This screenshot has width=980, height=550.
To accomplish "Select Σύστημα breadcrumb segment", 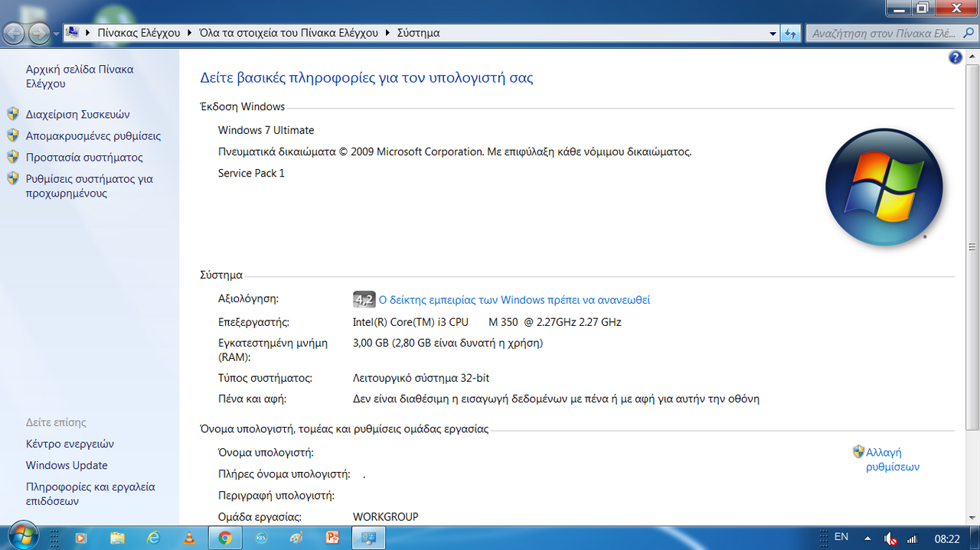I will pyautogui.click(x=418, y=33).
